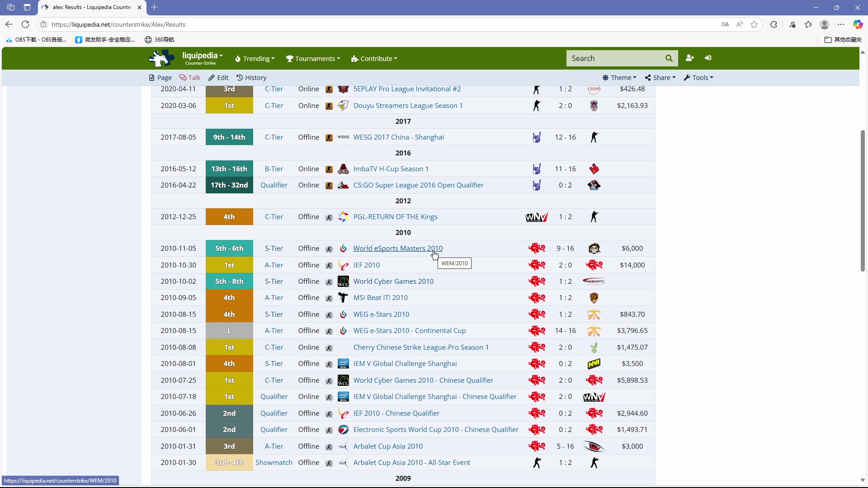Open a new browser tab

click(x=154, y=7)
